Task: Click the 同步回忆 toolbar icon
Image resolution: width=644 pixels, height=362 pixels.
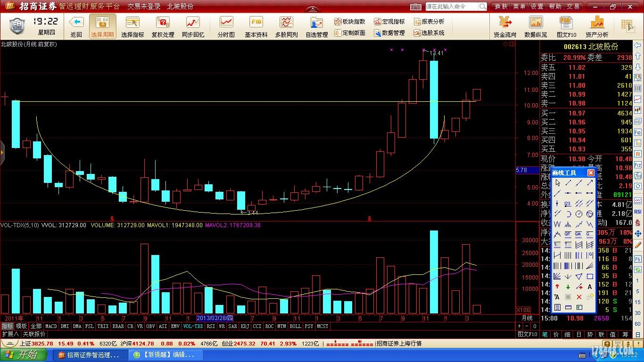Action: pos(193,26)
